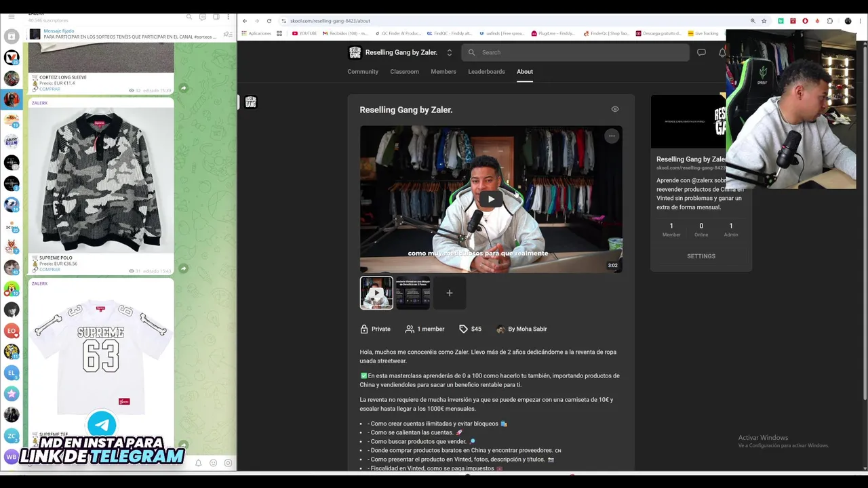
Task: Go back in Chrome browser
Action: pyautogui.click(x=245, y=21)
